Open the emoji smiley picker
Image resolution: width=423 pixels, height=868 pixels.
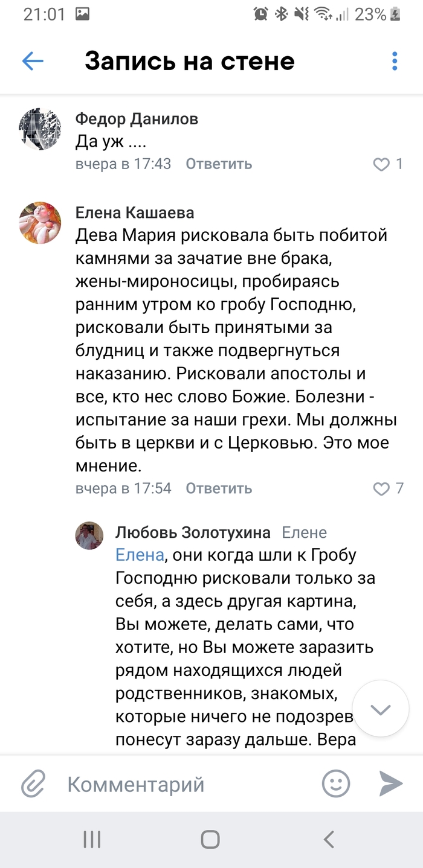336,784
